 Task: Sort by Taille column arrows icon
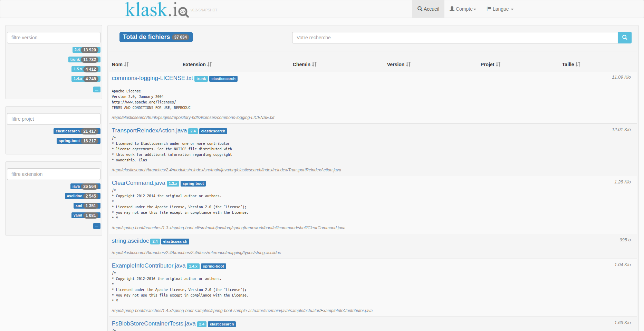[578, 64]
